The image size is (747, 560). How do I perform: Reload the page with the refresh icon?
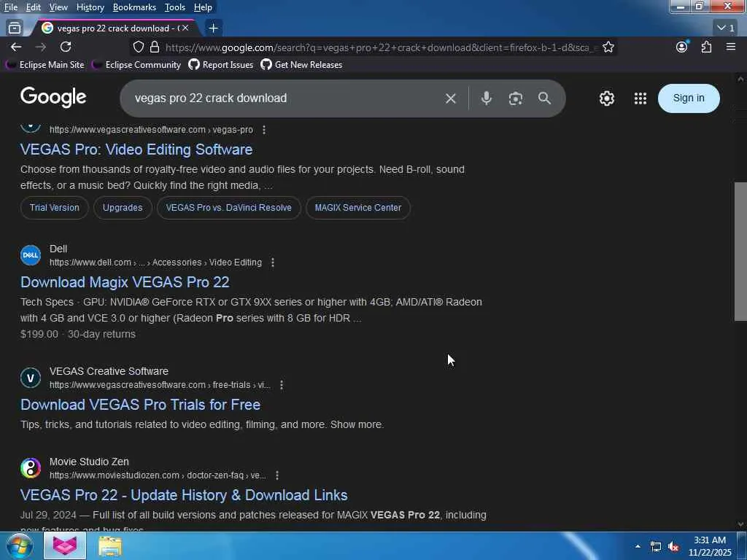[66, 47]
